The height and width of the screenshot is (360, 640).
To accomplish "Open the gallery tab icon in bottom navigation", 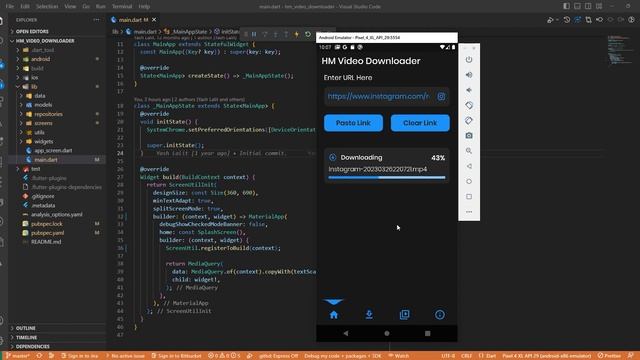I will pos(404,314).
